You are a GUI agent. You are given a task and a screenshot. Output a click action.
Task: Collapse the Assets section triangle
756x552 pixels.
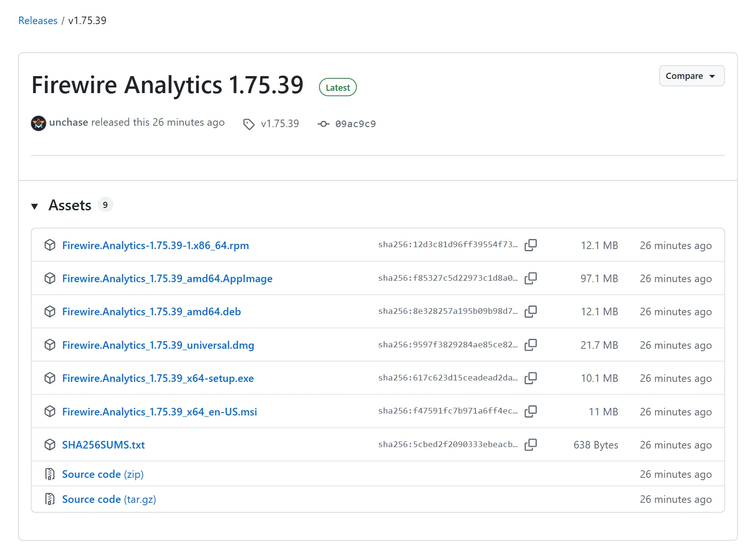tap(34, 206)
